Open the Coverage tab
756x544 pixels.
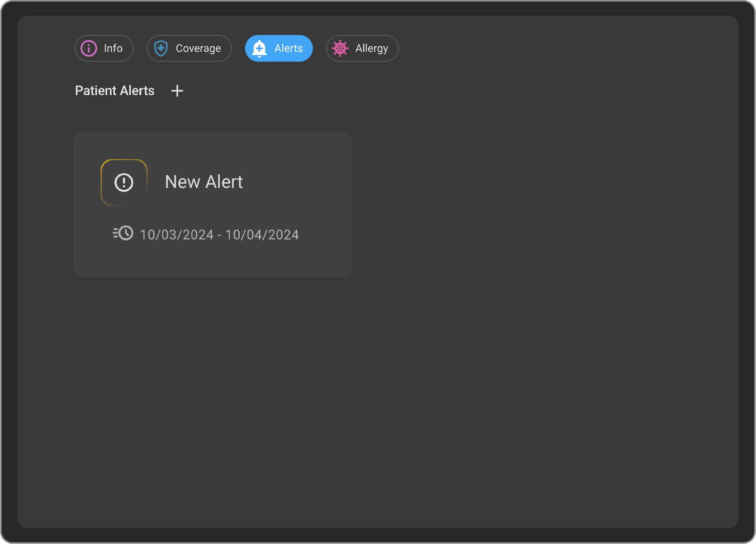pyautogui.click(x=189, y=48)
